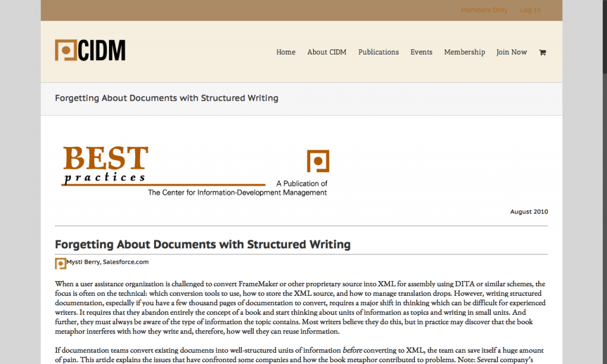Click the Log In link
Screen dimensions: 607x364
[x=530, y=10]
